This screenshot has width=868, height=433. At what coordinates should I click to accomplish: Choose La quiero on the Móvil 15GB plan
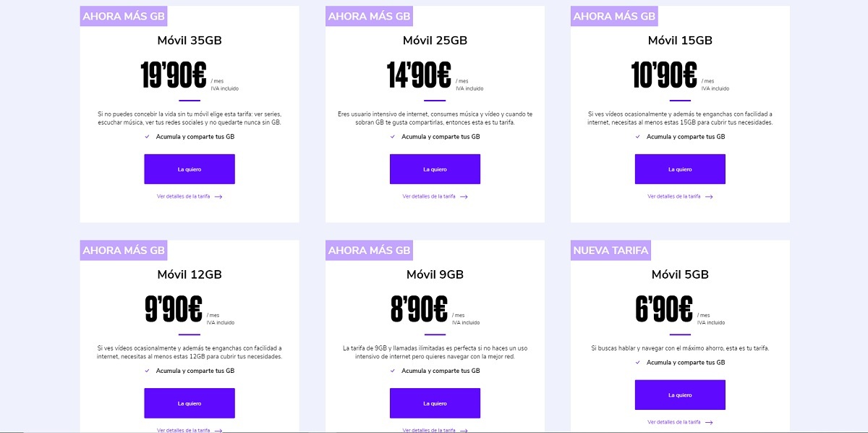(x=680, y=169)
